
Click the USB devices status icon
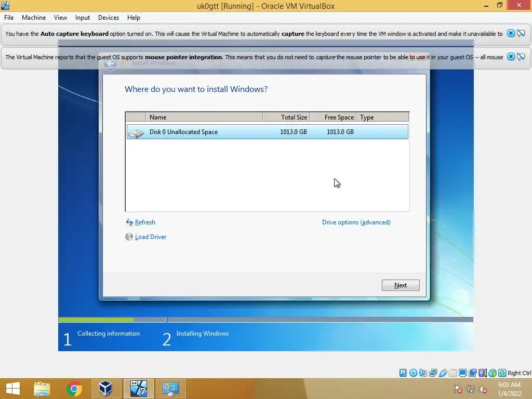tap(443, 373)
